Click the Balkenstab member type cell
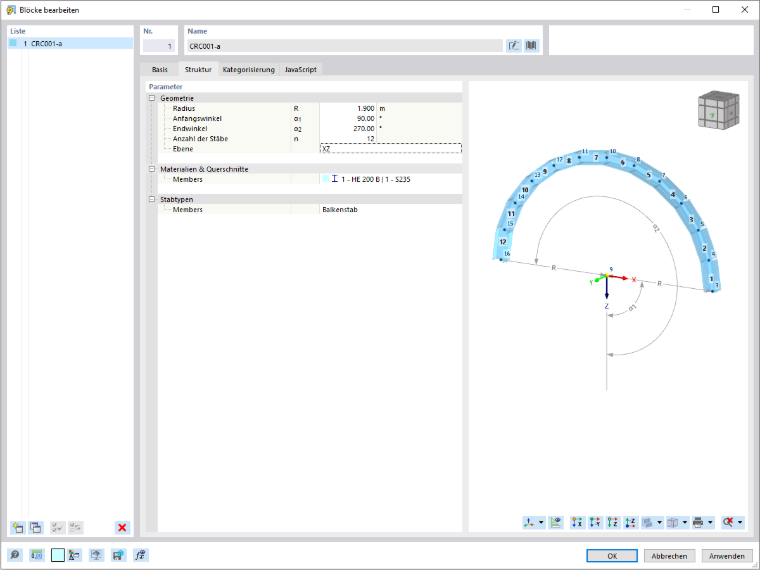This screenshot has width=760, height=570. click(x=391, y=209)
